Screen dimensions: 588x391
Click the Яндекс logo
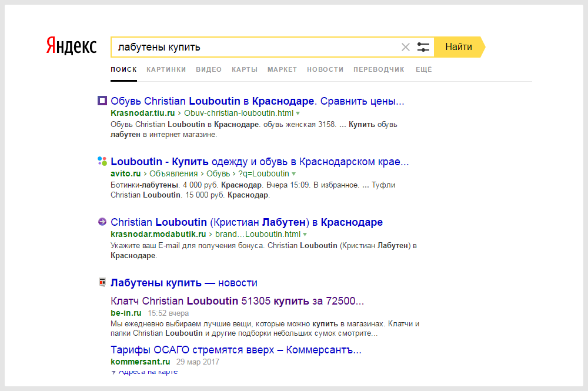71,46
